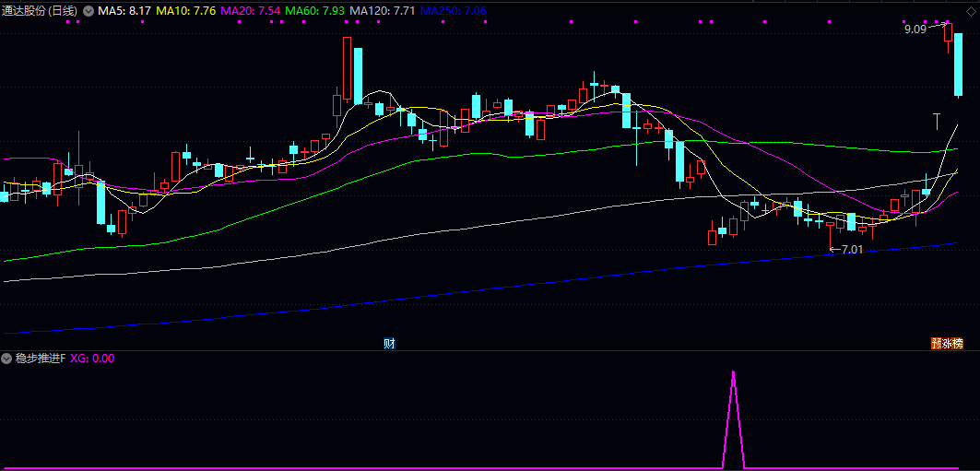This screenshot has height=471, width=980.
Task: Select the MA60: 7.93 indicator label
Action: [x=315, y=11]
